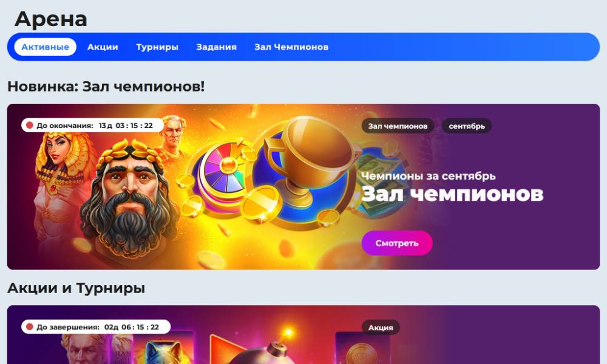Open the Турниры tab
This screenshot has width=607, height=364.
point(157,47)
